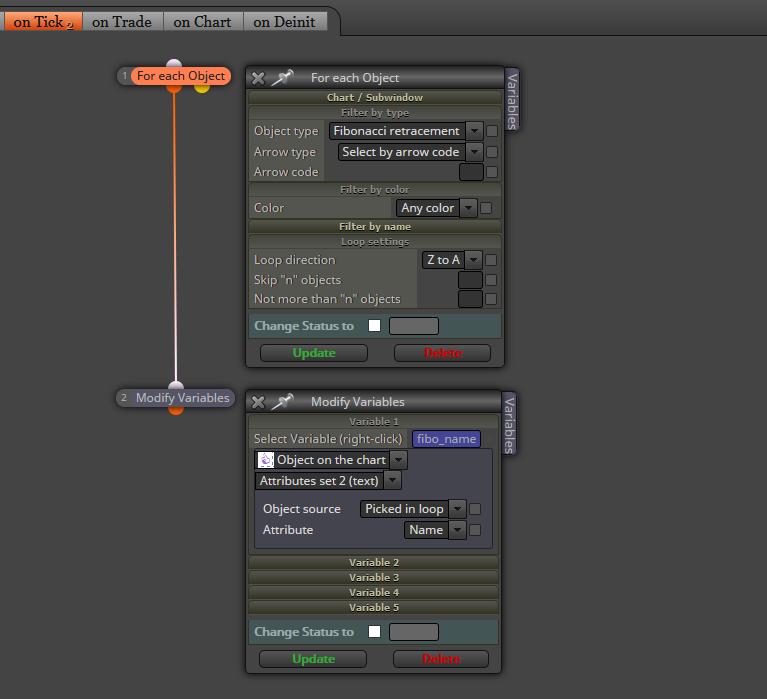This screenshot has width=767, height=699.
Task: Toggle checkbox next to Skip "n" objects
Action: (491, 280)
